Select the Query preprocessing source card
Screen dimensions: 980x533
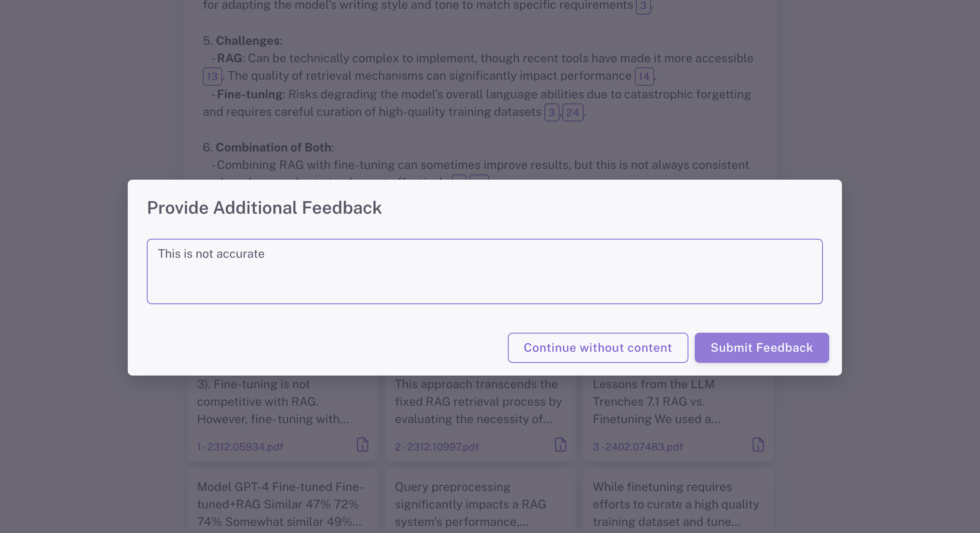470,504
